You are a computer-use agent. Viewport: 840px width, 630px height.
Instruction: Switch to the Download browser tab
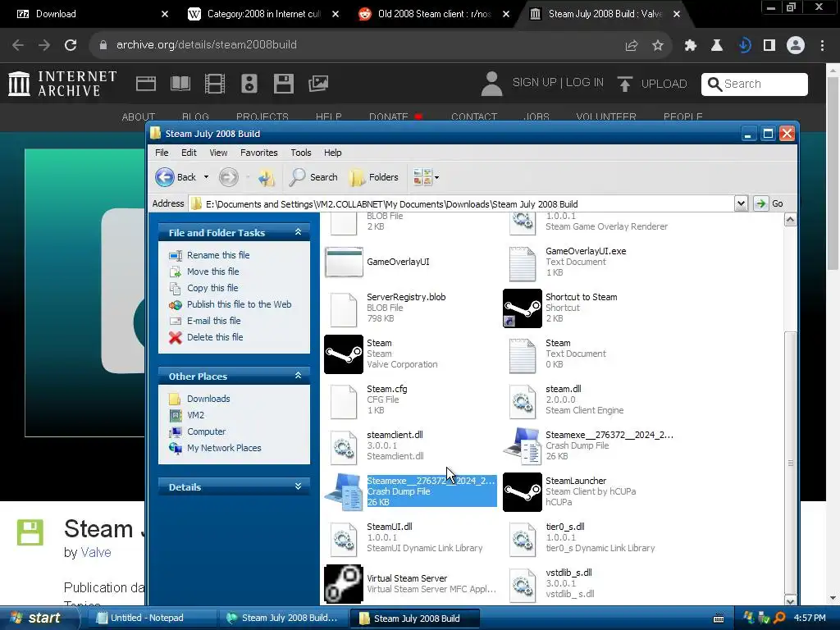click(91, 14)
